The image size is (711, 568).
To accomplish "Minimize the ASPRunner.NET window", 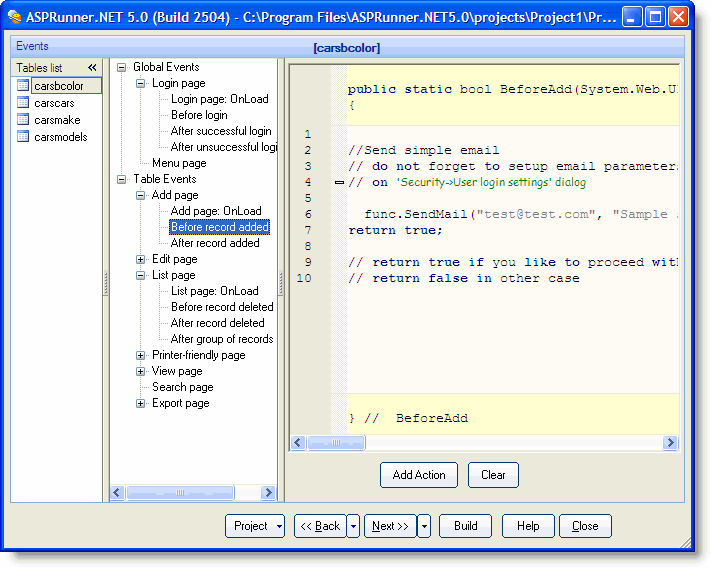I will coord(631,17).
